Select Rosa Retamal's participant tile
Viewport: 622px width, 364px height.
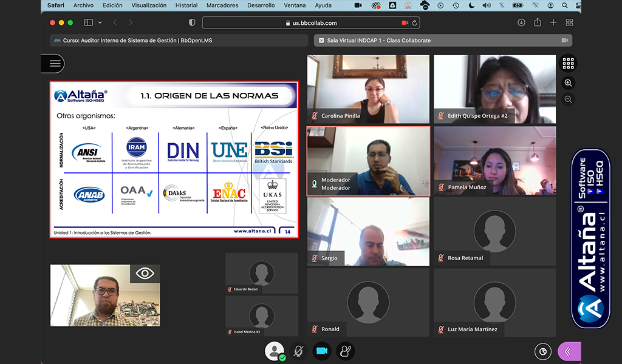pos(494,232)
